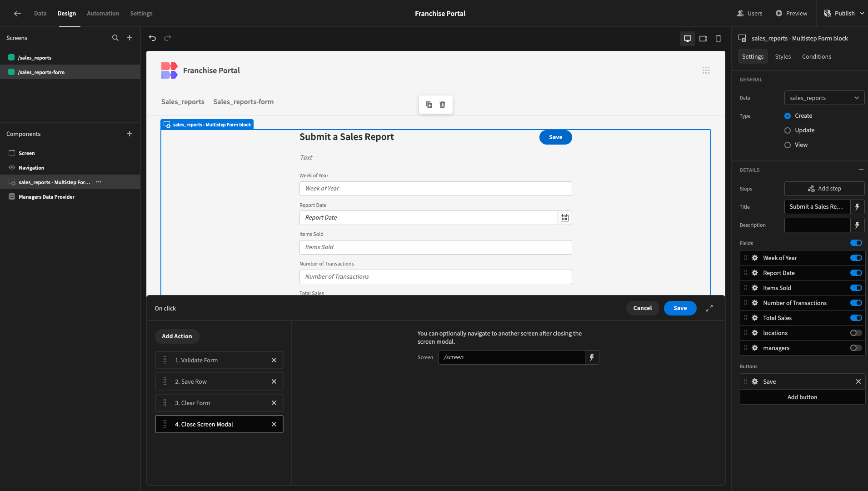Select the Create type radio button
The image size is (868, 491).
tap(788, 116)
